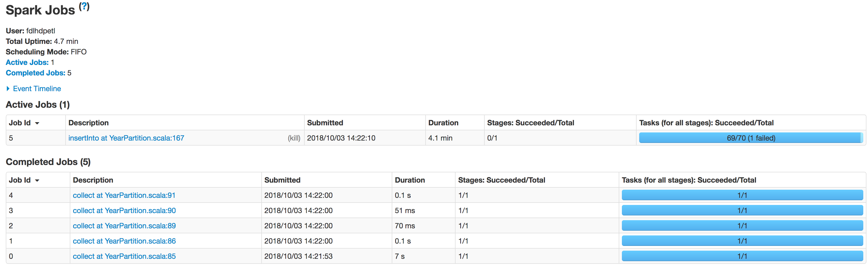Click job 0 tasks progress bar
Viewport: 868px width, 268px height.
pos(742,256)
